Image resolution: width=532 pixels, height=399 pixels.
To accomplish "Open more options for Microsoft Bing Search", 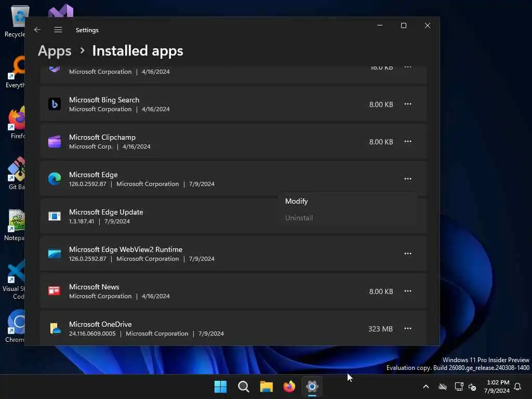I will point(408,104).
